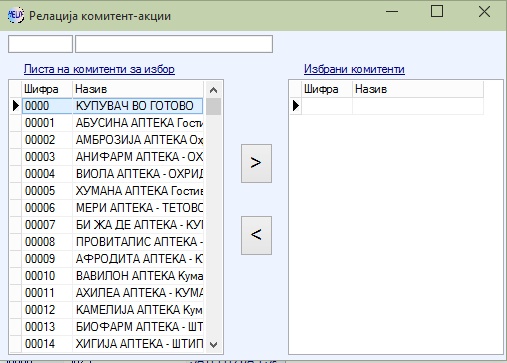
Task: Select the row header marker of row 0000
Action: coord(16,106)
